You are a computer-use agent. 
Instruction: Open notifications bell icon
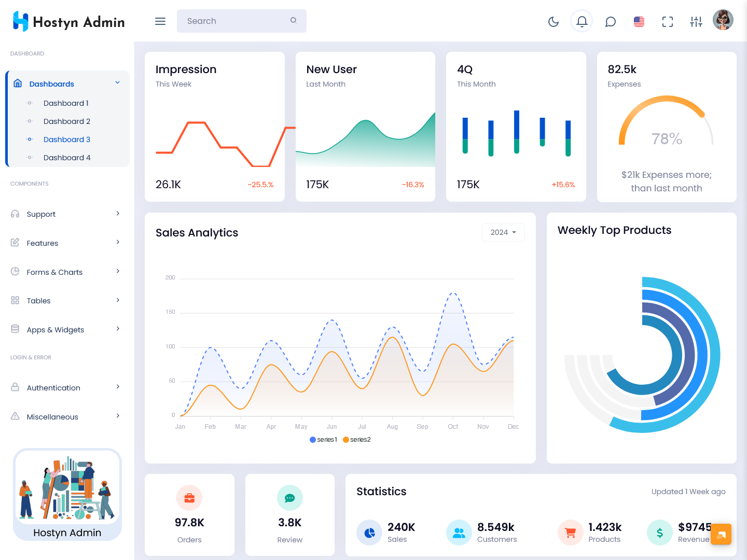coord(582,21)
